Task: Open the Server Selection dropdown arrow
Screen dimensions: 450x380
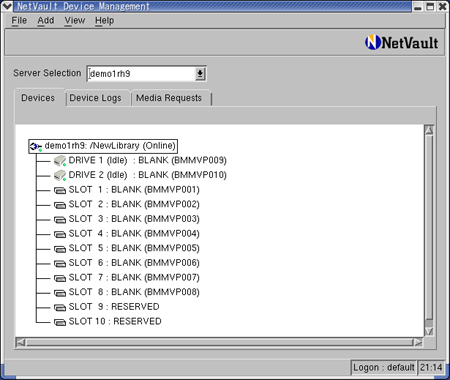Action: point(200,74)
